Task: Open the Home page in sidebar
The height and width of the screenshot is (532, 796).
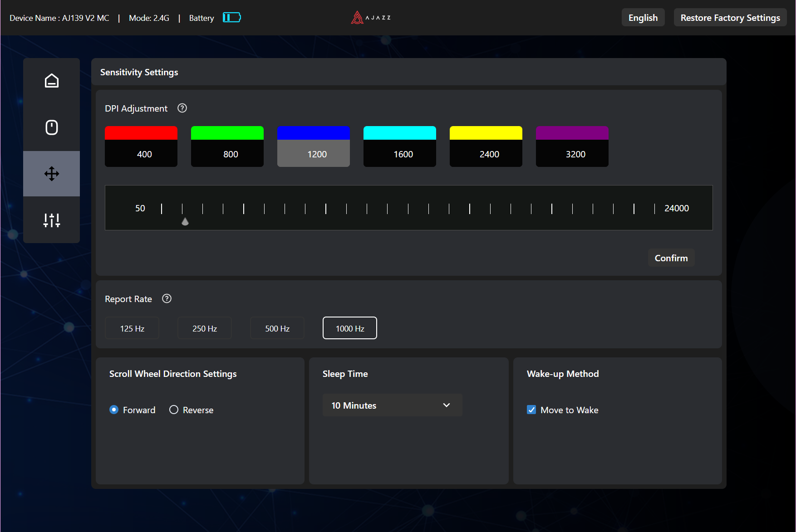Action: tap(51, 81)
